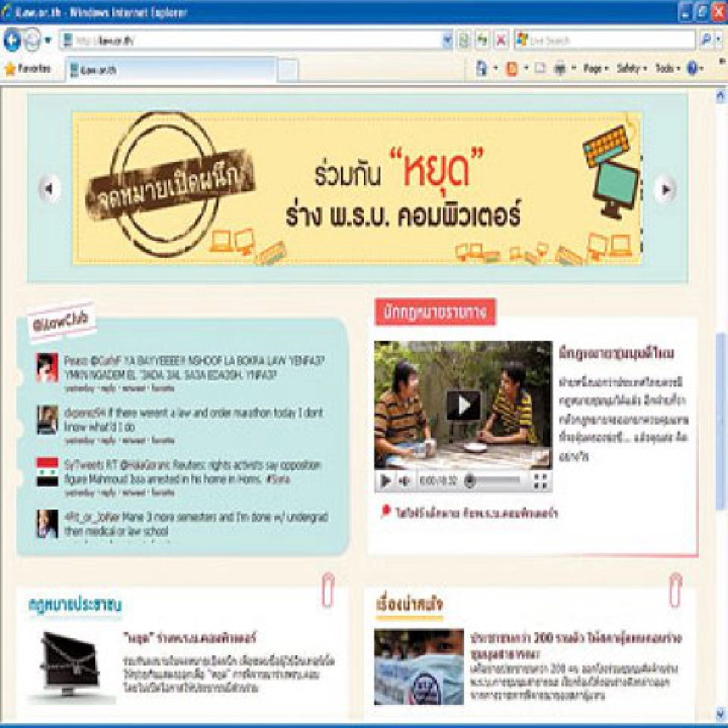This screenshot has height=728, width=728.
Task: Select the ilaw.or.th browser tab
Action: click(172, 70)
